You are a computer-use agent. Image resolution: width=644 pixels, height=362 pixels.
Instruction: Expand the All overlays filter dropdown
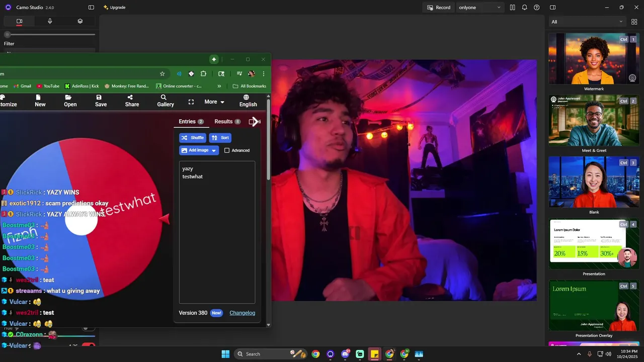587,22
